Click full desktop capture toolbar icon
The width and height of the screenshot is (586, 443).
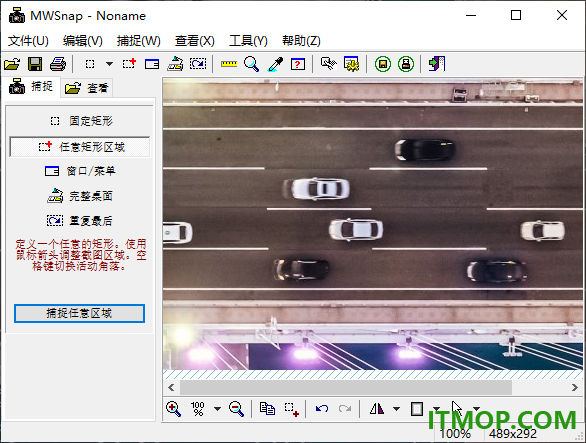pyautogui.click(x=175, y=64)
